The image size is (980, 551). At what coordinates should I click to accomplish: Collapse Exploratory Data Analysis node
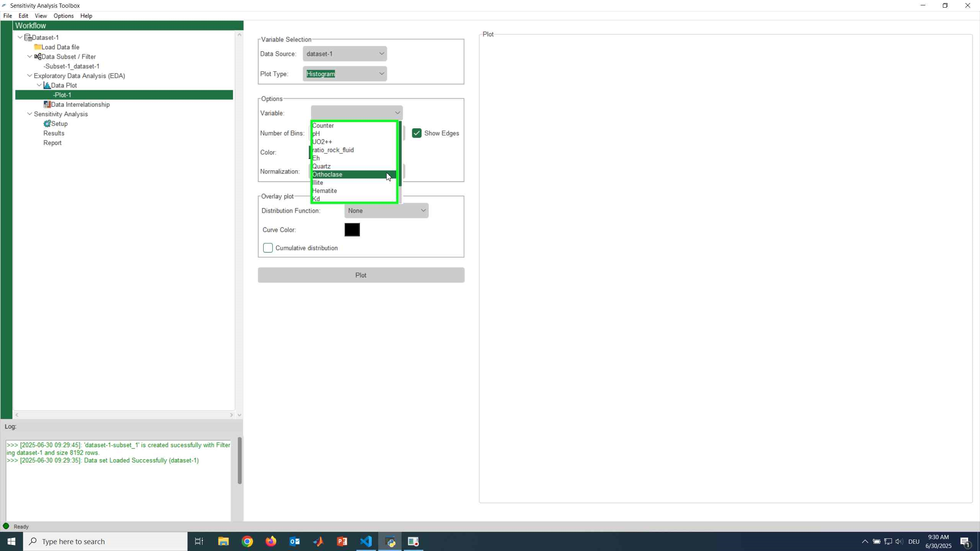tap(29, 76)
